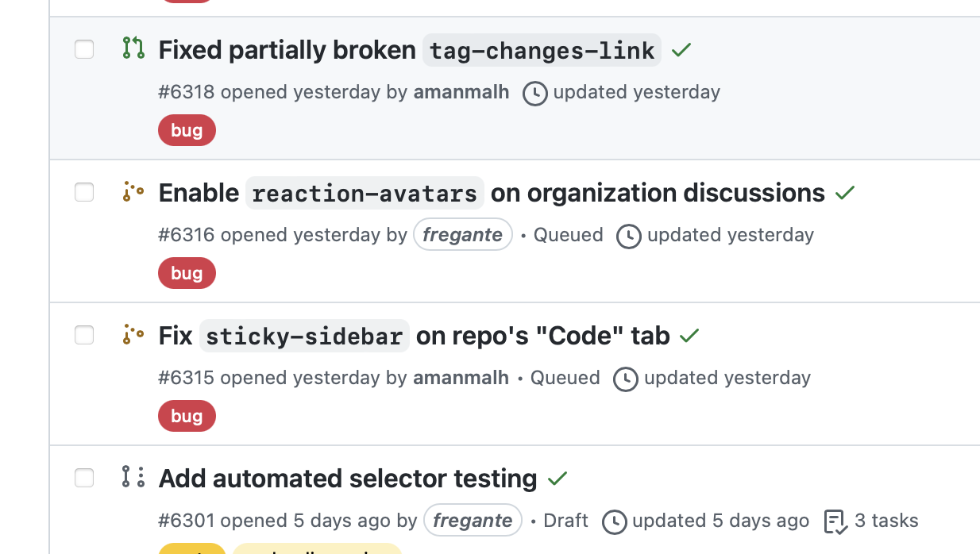Tick the checkbox beside Add automated selector testing
980x554 pixels.
83,478
